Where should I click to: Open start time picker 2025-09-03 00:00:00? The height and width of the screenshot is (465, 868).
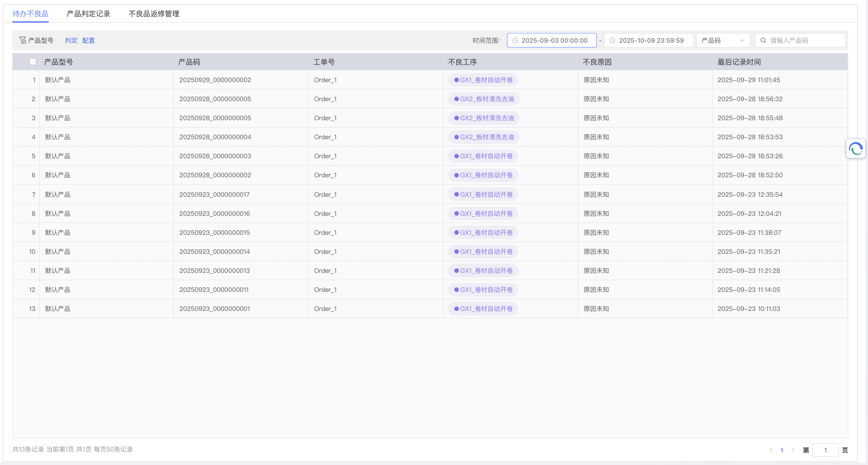pyautogui.click(x=554, y=40)
